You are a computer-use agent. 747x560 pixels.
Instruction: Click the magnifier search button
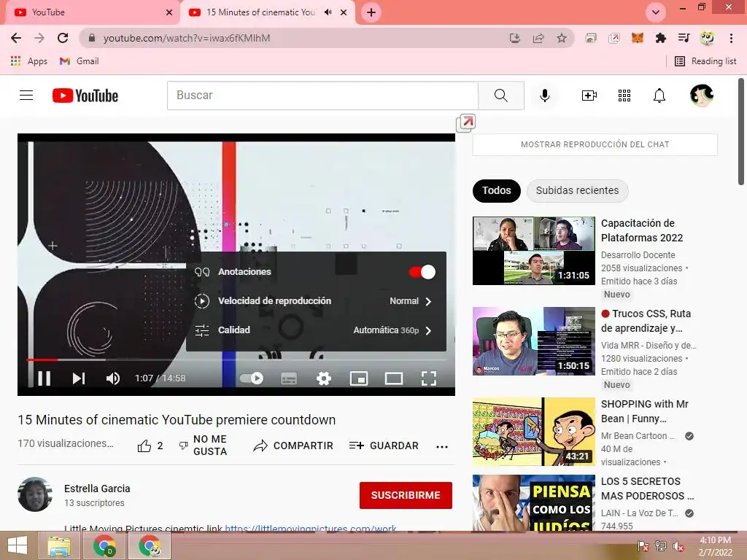point(501,96)
